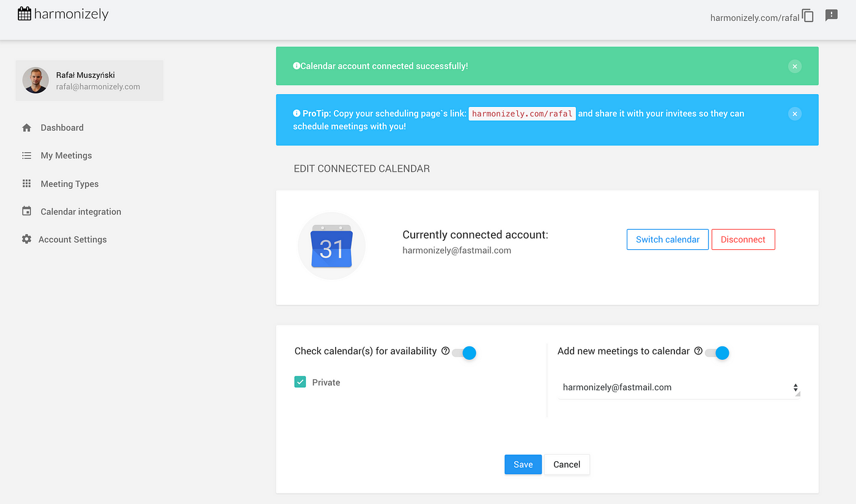856x504 pixels.
Task: Click the Meeting Types grid icon
Action: coord(26,184)
